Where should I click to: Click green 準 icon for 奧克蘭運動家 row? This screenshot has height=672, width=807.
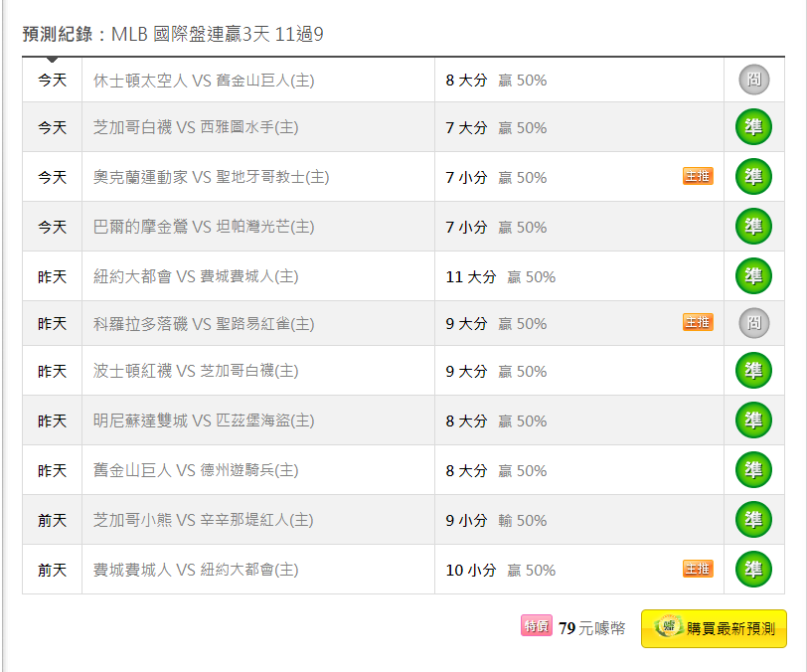[754, 177]
